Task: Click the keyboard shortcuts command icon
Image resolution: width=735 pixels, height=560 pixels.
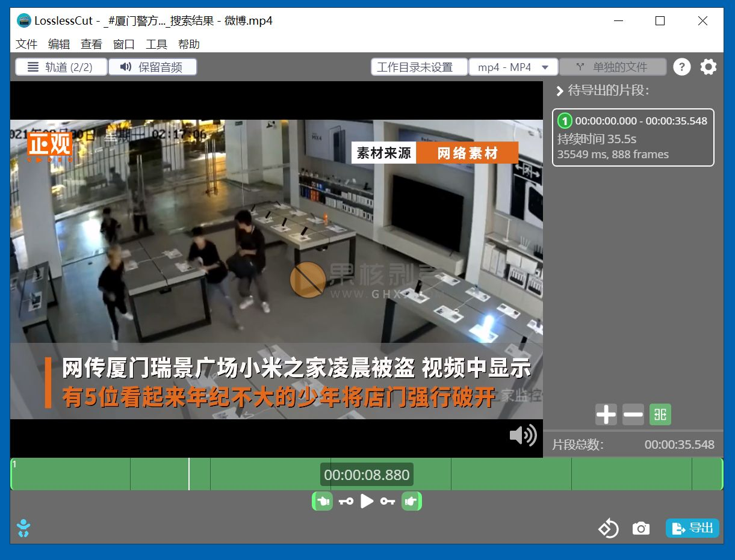Action: tap(660, 414)
